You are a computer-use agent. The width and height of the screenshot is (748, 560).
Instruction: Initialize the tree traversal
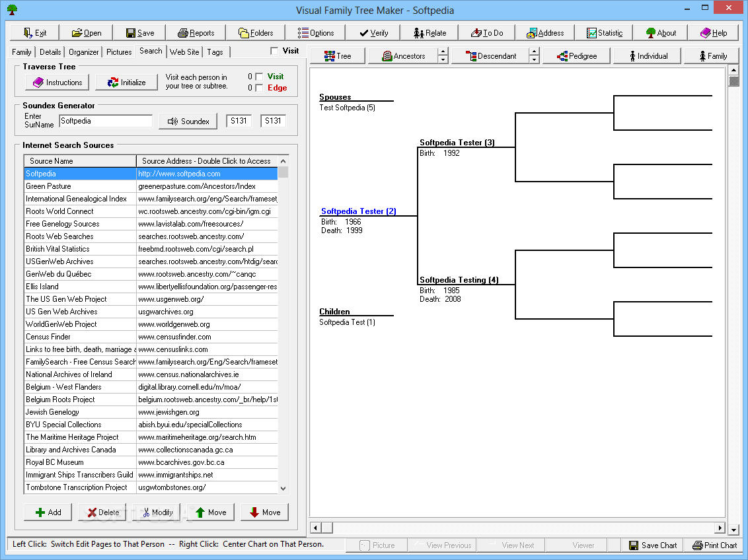[126, 83]
